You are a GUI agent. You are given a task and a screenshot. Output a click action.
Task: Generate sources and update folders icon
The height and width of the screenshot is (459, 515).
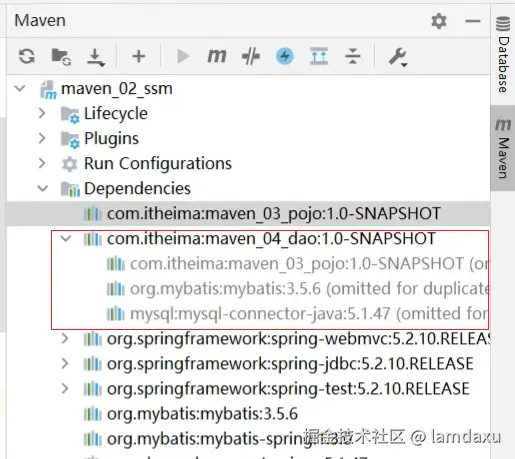61,56
